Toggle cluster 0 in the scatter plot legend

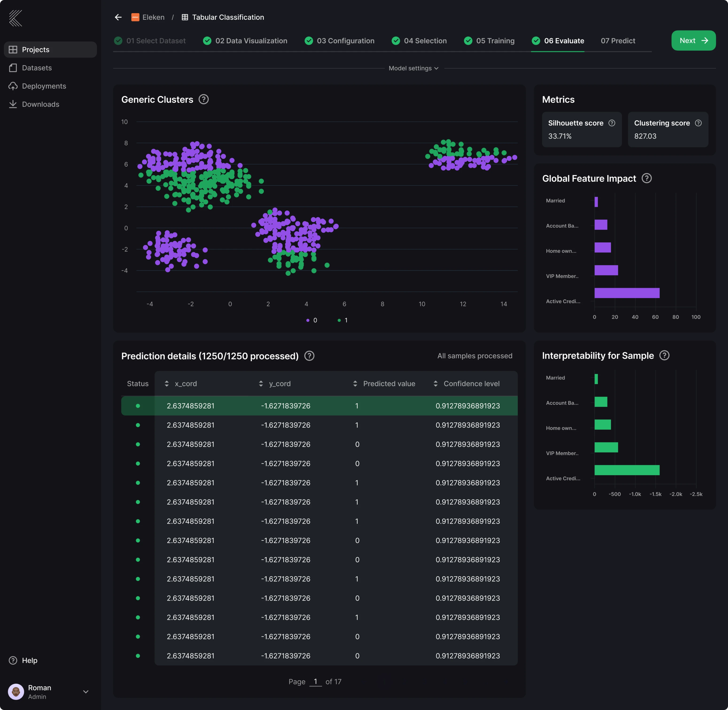[312, 320]
